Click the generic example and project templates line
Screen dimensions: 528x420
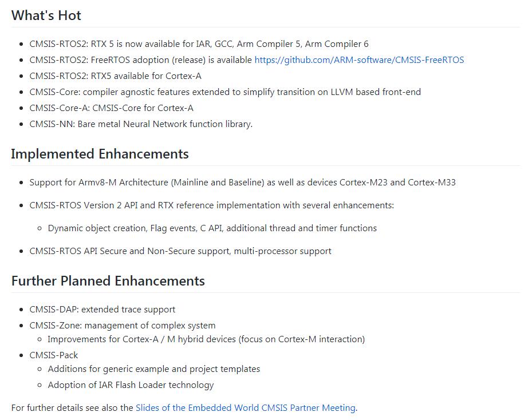pyautogui.click(x=154, y=369)
